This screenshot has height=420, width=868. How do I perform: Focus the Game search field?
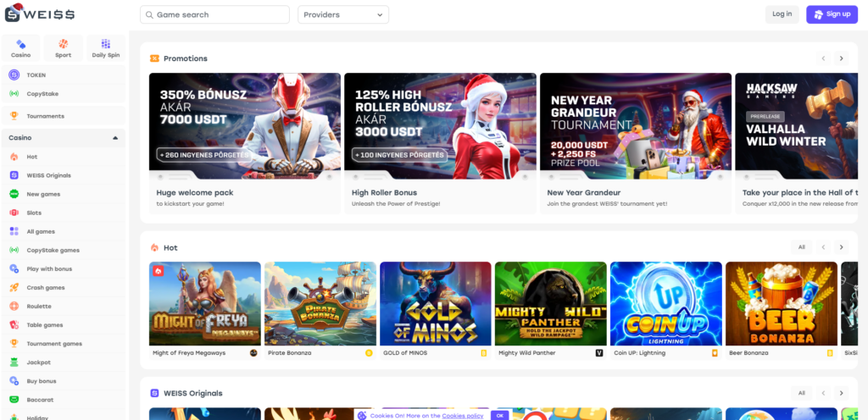pos(214,15)
